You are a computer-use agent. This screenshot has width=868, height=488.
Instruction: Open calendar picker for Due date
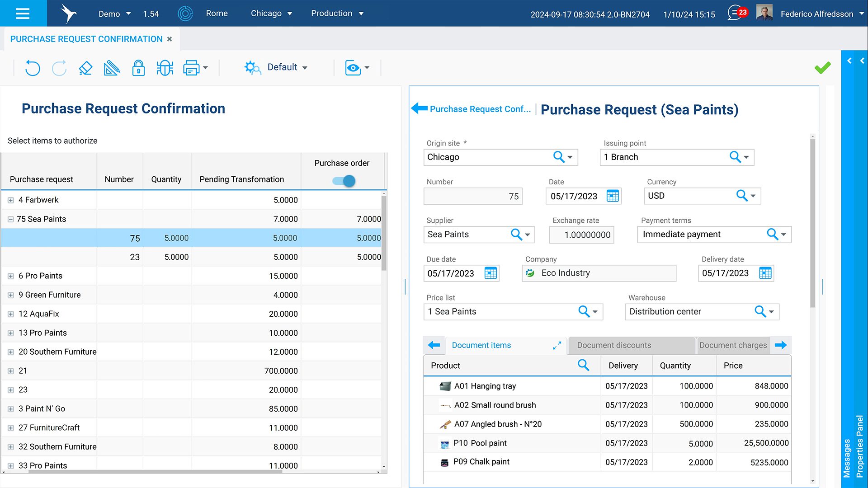click(491, 273)
